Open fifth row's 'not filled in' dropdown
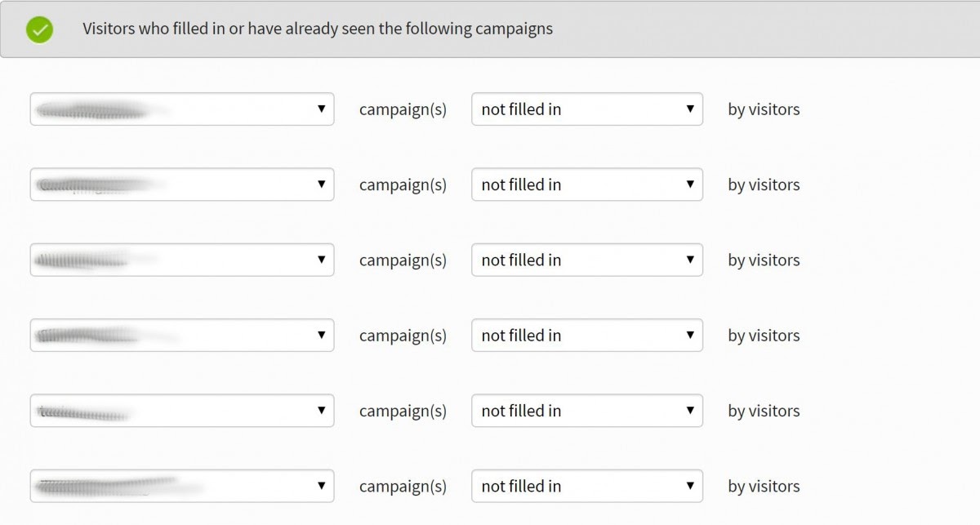This screenshot has height=525, width=980. coord(586,411)
